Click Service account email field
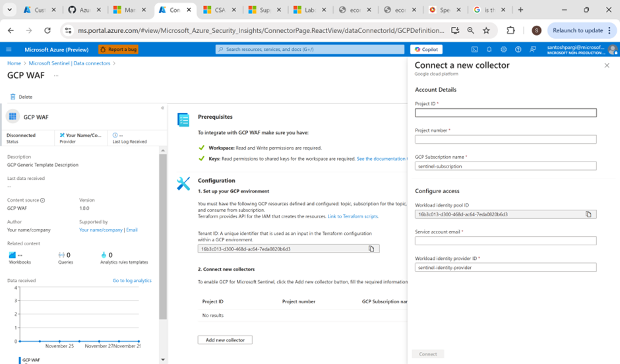620x364 pixels. point(506,241)
